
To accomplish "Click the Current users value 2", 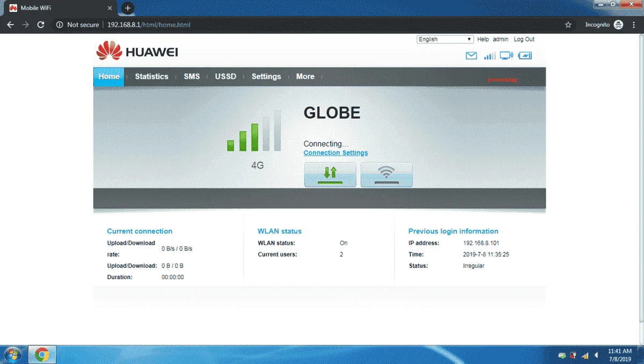I will pyautogui.click(x=341, y=254).
